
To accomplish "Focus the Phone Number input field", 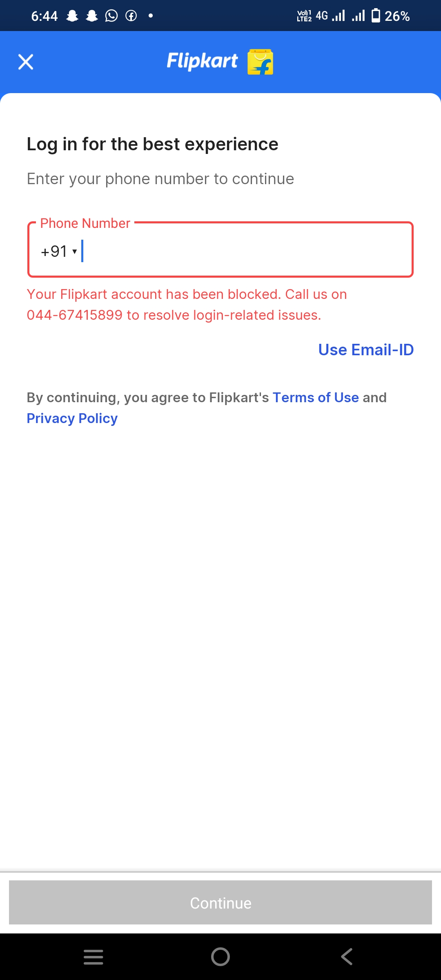I will (x=245, y=250).
